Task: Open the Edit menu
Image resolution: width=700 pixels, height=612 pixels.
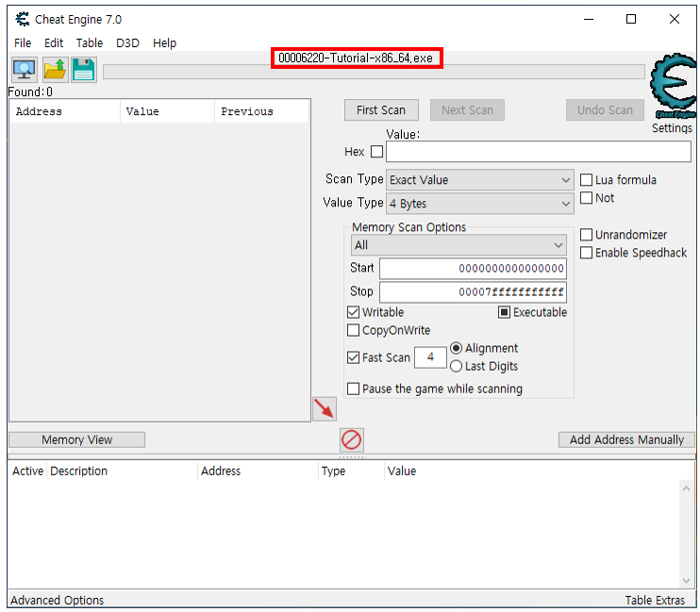Action: (x=54, y=42)
